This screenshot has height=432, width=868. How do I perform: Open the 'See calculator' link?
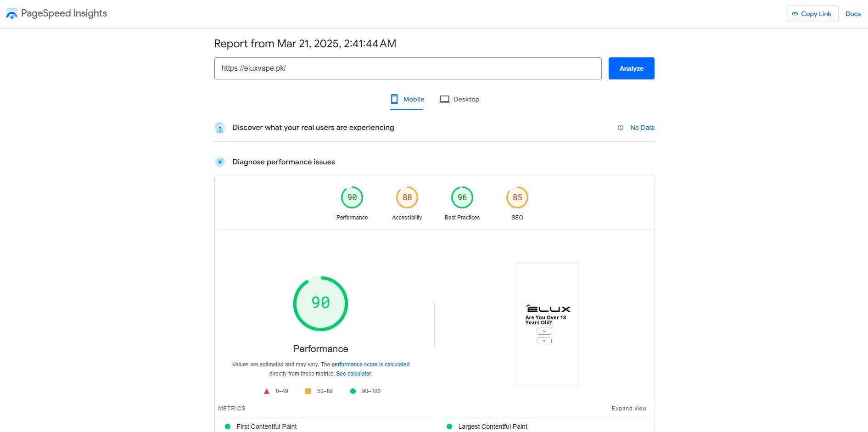click(x=353, y=374)
